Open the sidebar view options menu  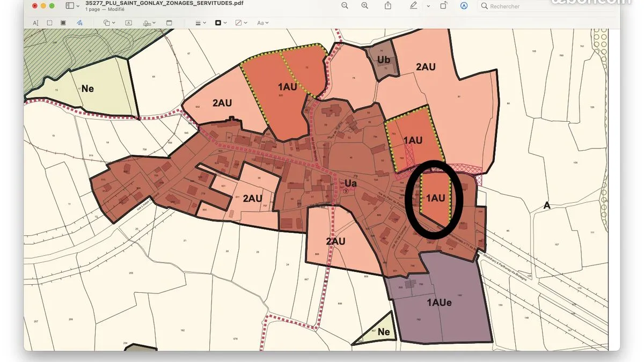(72, 5)
